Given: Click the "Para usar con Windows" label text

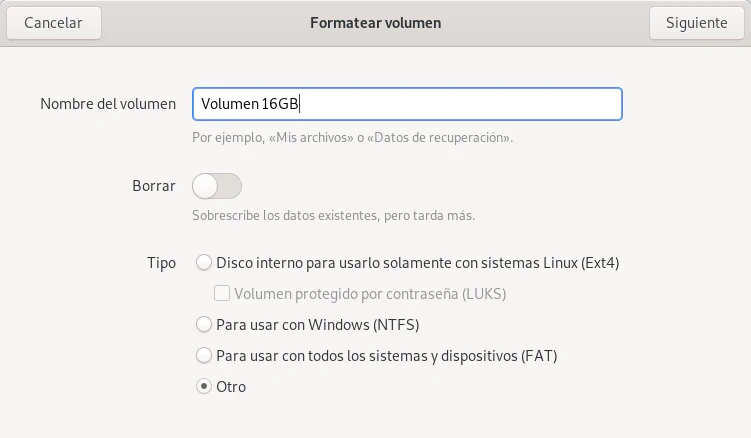Looking at the screenshot, I should [x=317, y=325].
